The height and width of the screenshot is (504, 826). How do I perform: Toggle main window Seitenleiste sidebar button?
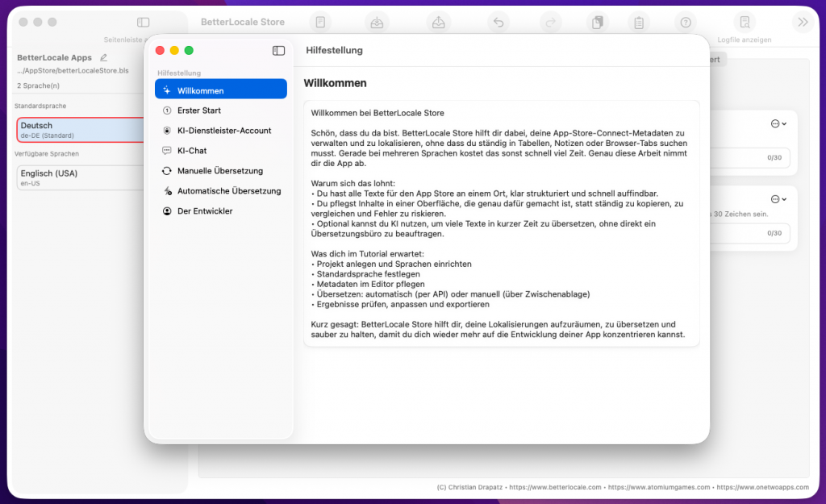tap(144, 23)
